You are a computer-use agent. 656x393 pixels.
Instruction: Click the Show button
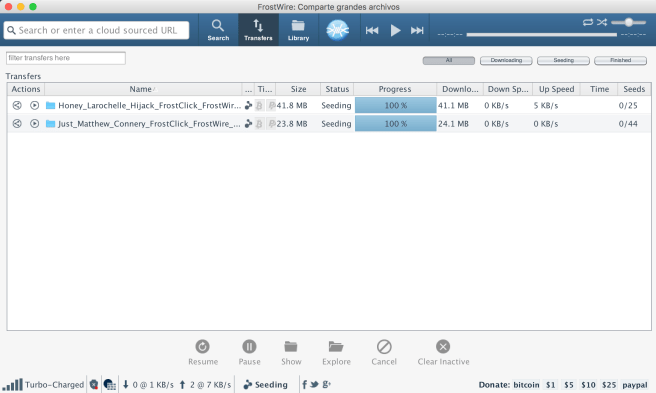291,352
